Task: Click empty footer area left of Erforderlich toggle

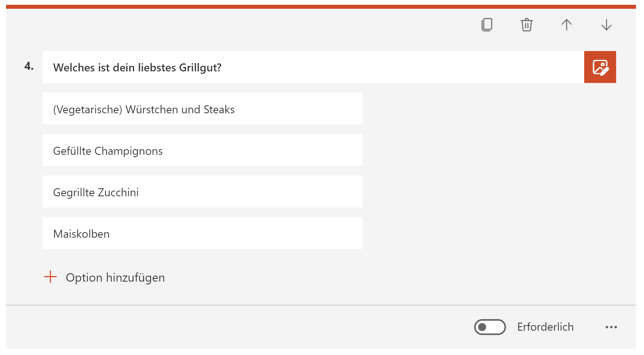Action: [239, 327]
